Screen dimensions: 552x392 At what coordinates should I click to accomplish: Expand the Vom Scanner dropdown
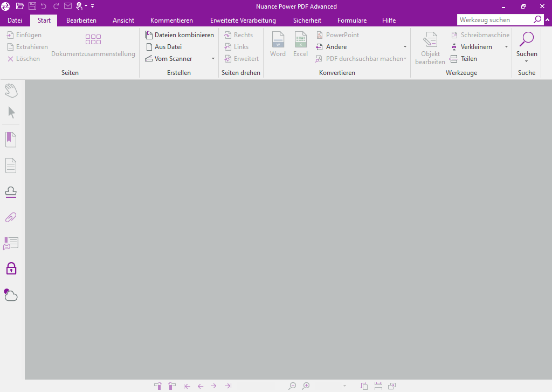click(213, 59)
